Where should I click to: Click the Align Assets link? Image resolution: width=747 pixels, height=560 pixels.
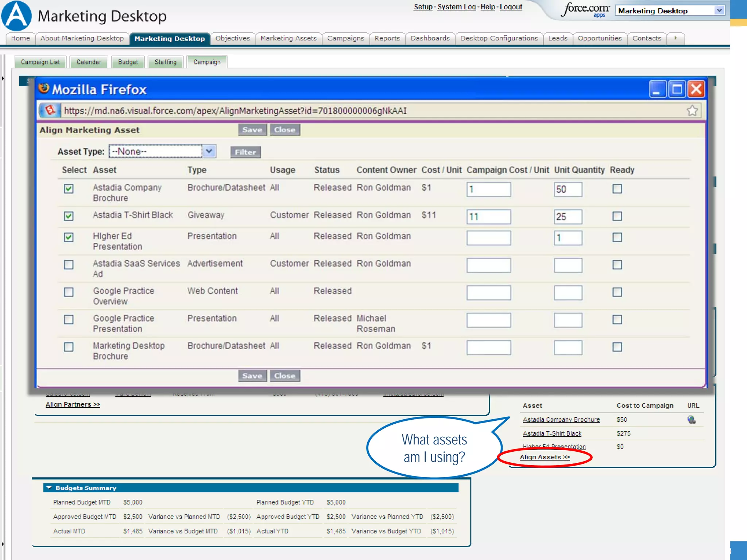click(544, 457)
